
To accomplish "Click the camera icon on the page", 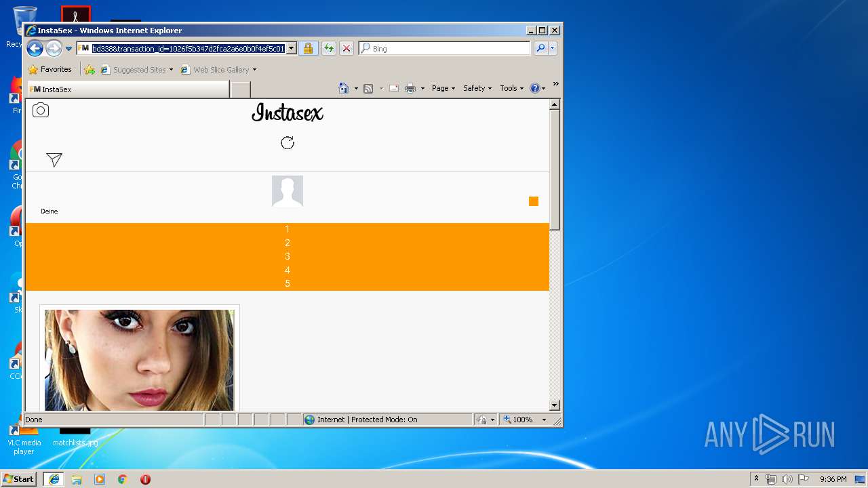I will pyautogui.click(x=41, y=110).
